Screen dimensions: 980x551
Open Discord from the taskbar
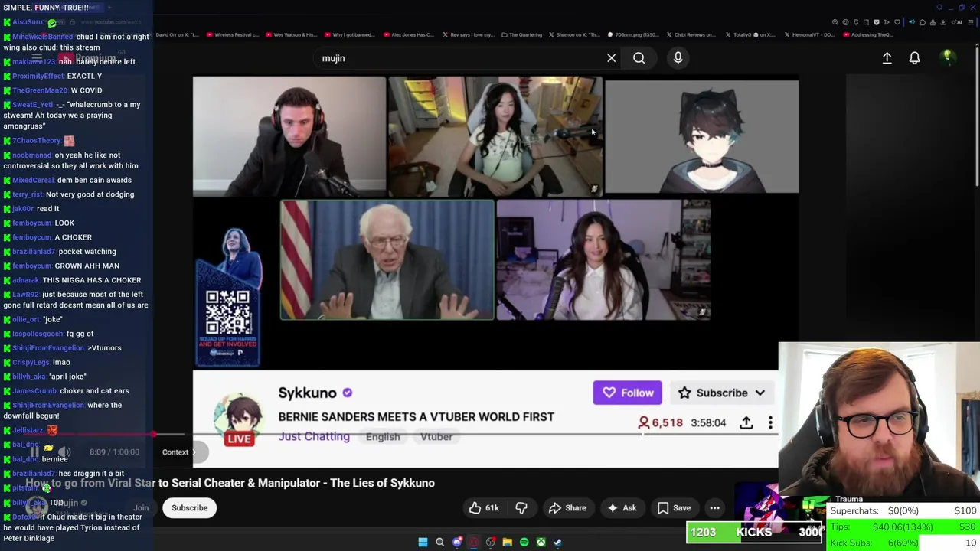(x=457, y=543)
